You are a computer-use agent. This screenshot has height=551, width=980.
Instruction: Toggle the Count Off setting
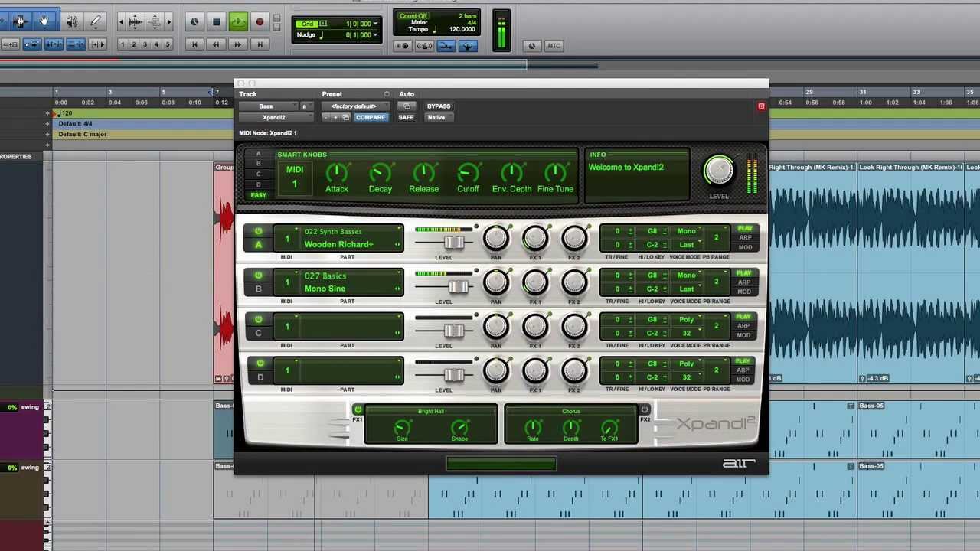tap(413, 16)
